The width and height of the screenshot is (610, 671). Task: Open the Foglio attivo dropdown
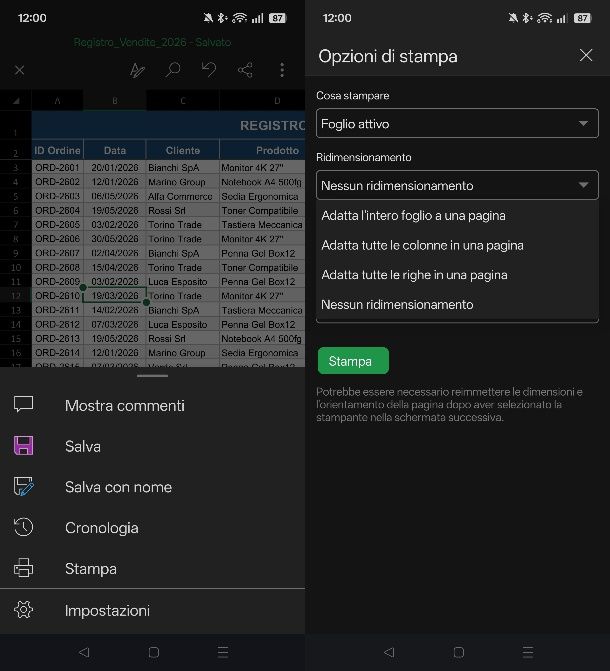pyautogui.click(x=457, y=123)
